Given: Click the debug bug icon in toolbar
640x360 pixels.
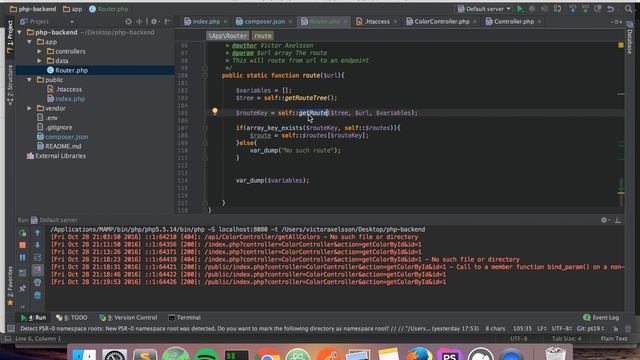Looking at the screenshot, I should pyautogui.click(x=532, y=9).
